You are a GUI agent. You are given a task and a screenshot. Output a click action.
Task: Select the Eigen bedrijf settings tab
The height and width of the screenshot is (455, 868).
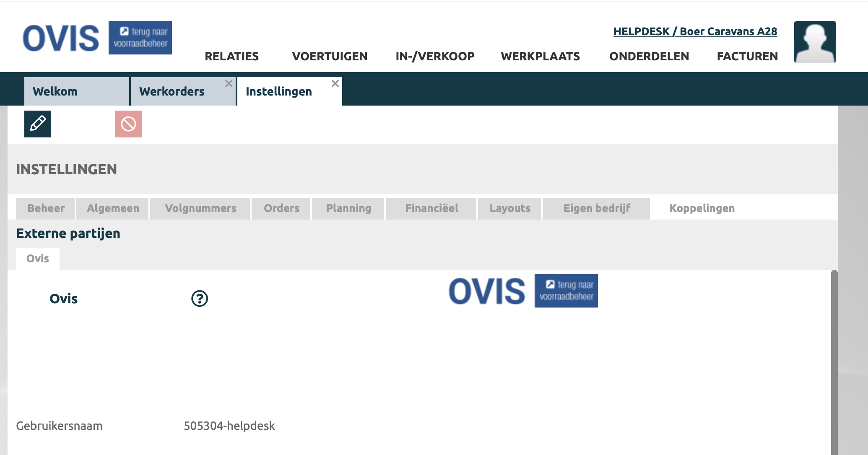[597, 208]
